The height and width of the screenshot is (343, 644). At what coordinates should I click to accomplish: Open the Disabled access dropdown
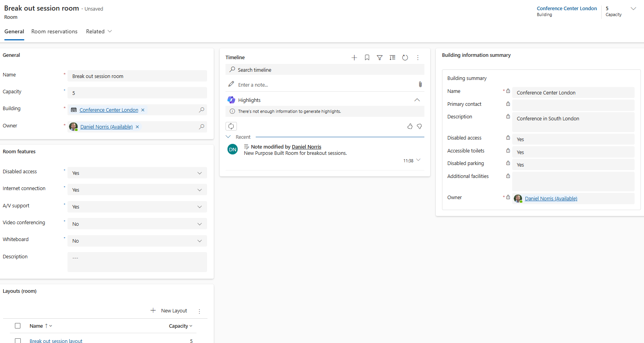click(137, 173)
